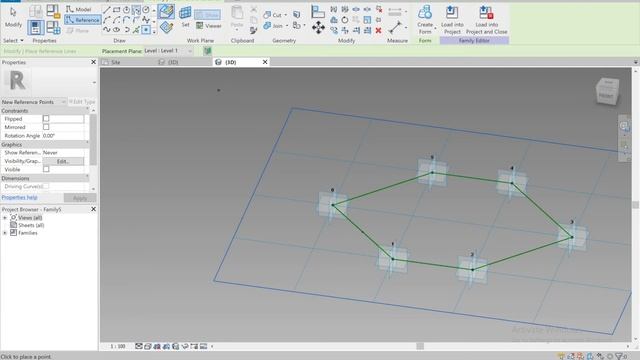
Task: Open the New Reference Points type selector
Action: coord(33,102)
